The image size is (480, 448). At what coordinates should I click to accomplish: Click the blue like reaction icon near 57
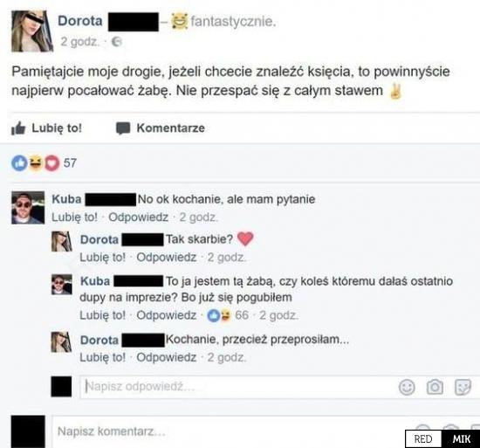tap(19, 163)
